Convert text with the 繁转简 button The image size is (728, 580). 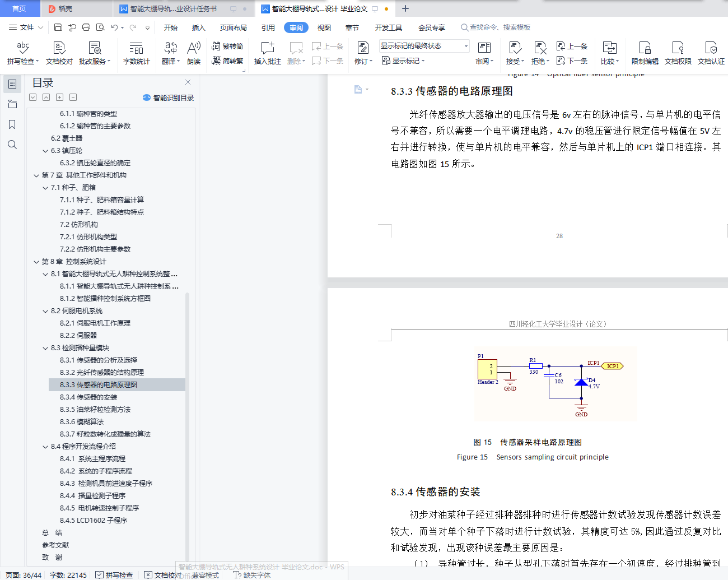pyautogui.click(x=227, y=46)
